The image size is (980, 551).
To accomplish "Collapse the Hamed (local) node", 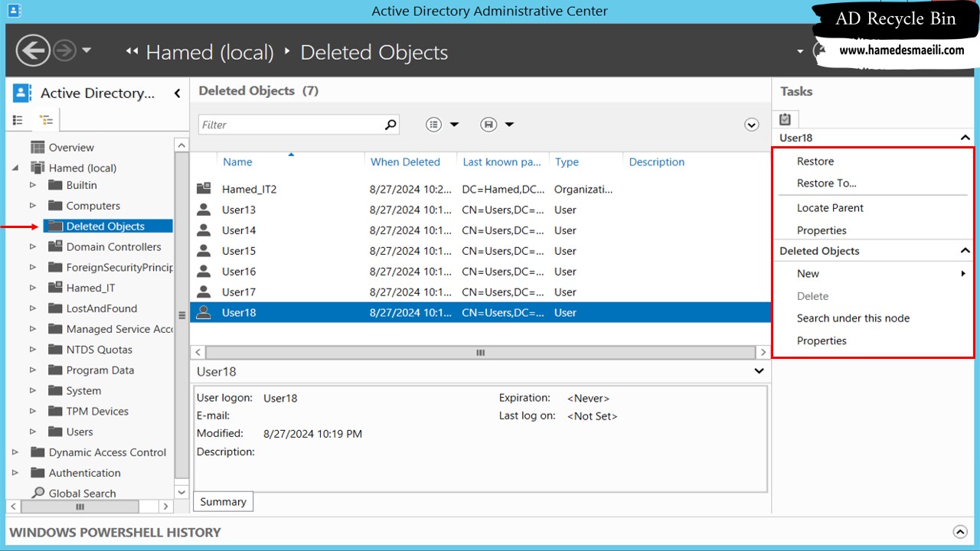I will click(15, 168).
